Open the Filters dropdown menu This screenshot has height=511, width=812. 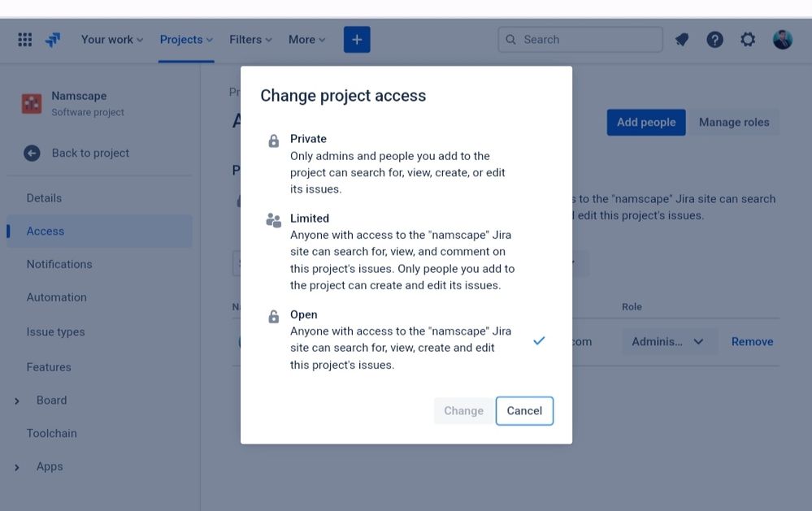tap(250, 39)
